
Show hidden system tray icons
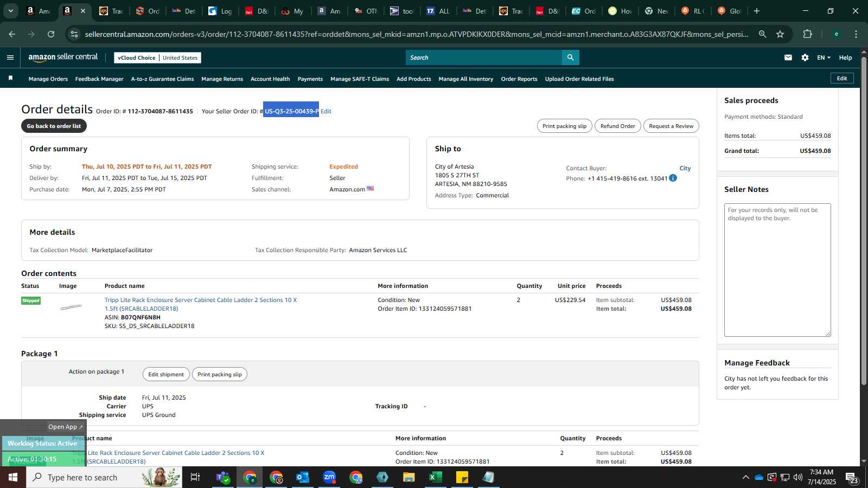pyautogui.click(x=745, y=477)
